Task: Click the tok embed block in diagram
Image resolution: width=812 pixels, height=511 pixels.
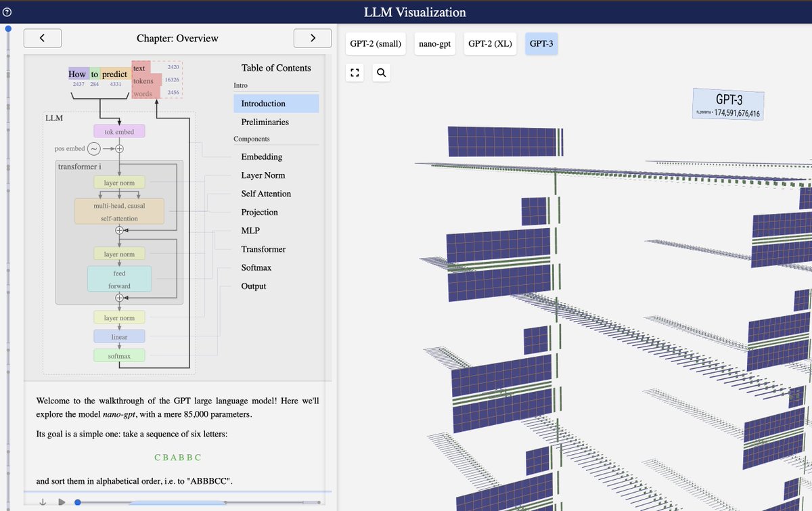Action: click(119, 132)
